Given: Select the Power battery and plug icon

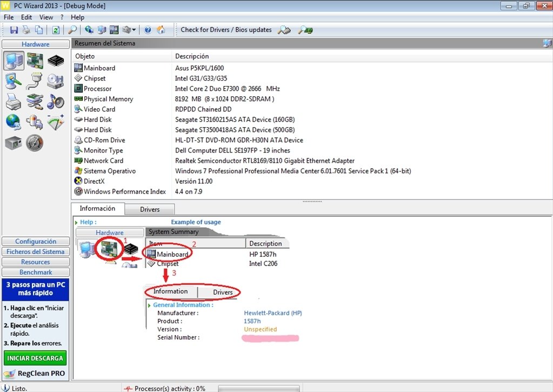Looking at the screenshot, I should pyautogui.click(x=35, y=122).
